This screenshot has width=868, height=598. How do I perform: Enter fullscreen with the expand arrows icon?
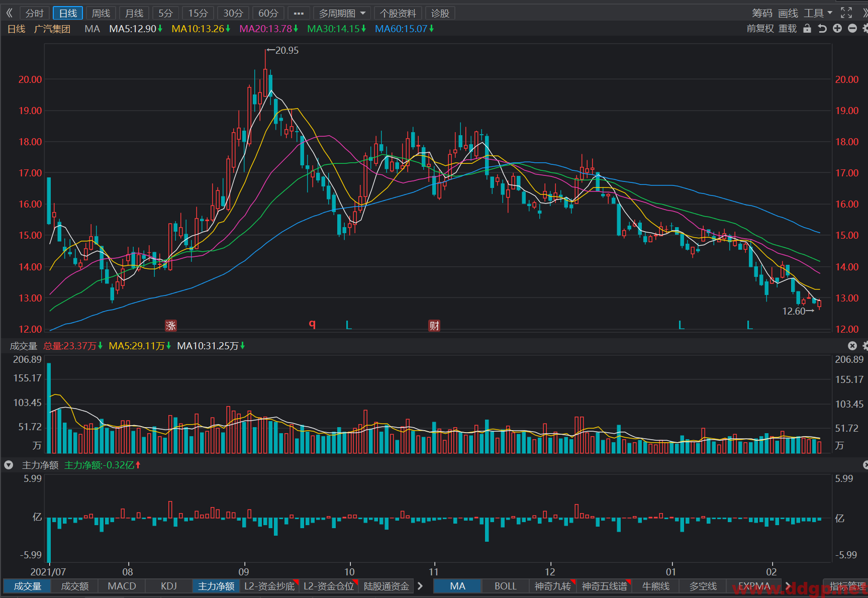tap(846, 13)
